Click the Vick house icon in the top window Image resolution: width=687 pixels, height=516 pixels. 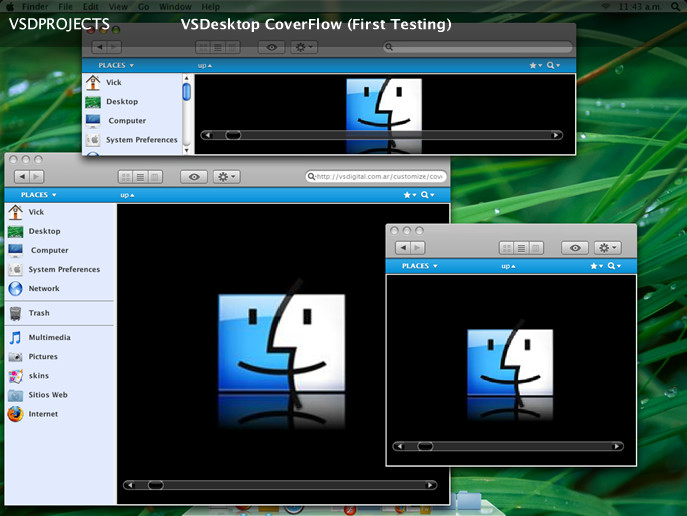click(93, 82)
